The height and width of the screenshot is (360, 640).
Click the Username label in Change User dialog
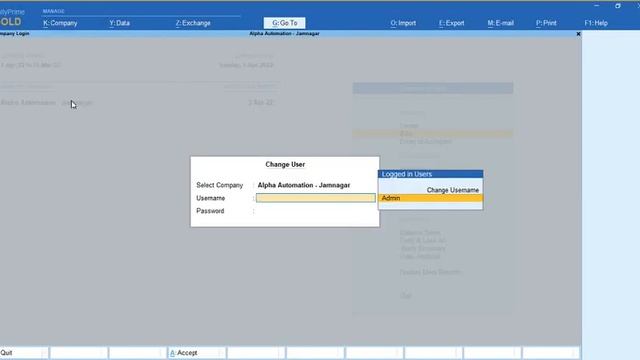pyautogui.click(x=211, y=198)
